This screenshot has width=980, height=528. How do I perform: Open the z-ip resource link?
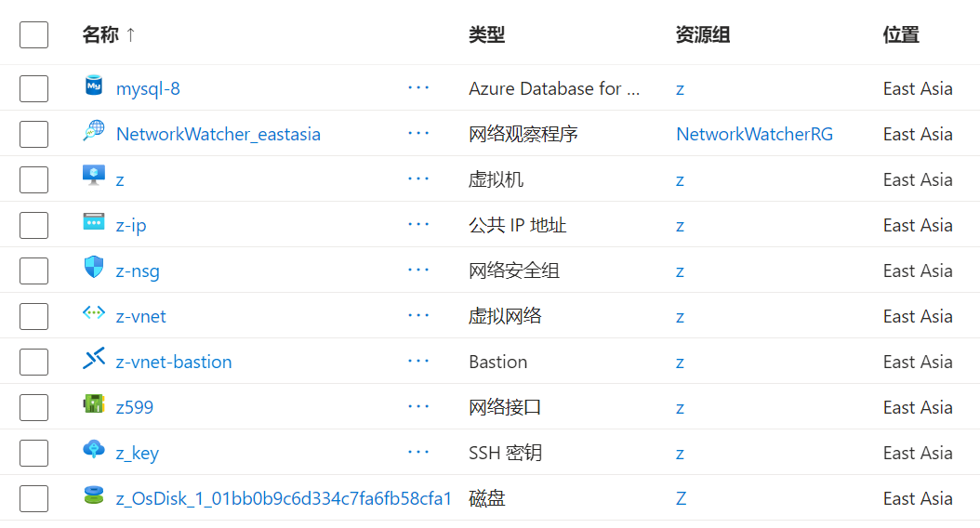coord(131,226)
